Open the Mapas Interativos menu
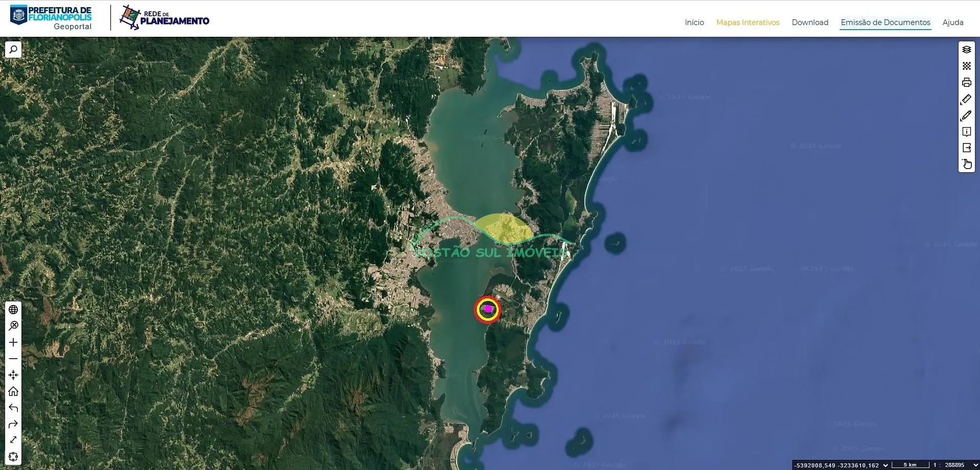980x470 pixels. click(x=748, y=22)
